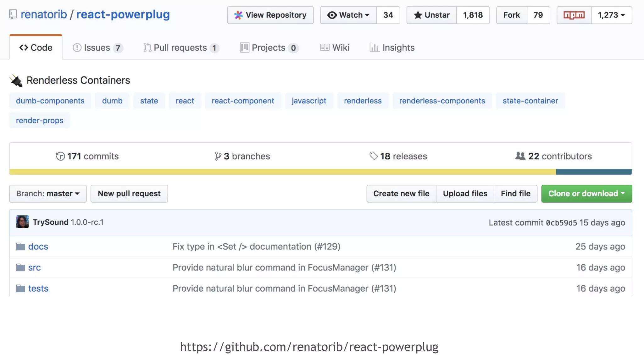
Task: Click the yellow JavaScript language bar segment
Action: point(283,172)
